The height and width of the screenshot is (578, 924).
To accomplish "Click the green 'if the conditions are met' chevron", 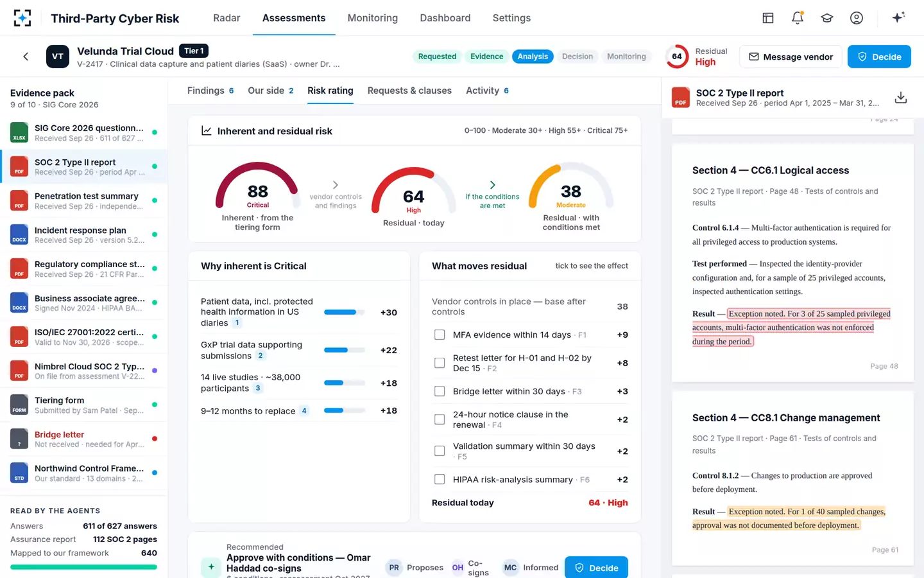I will pyautogui.click(x=493, y=185).
